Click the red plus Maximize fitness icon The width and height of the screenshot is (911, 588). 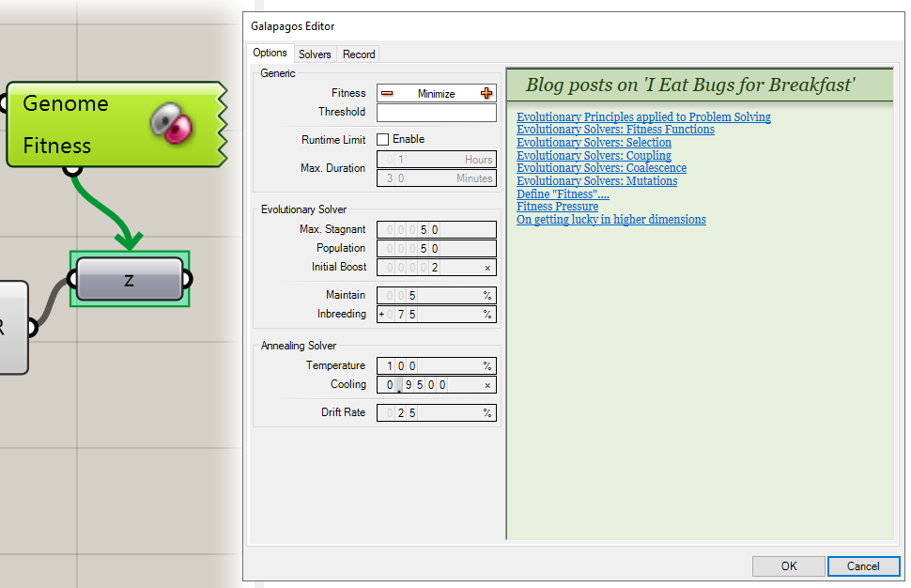pyautogui.click(x=486, y=93)
